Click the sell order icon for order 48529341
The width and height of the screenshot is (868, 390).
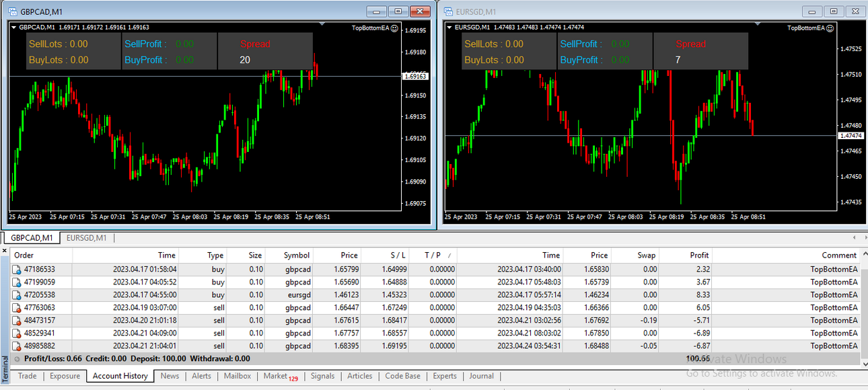[17, 334]
